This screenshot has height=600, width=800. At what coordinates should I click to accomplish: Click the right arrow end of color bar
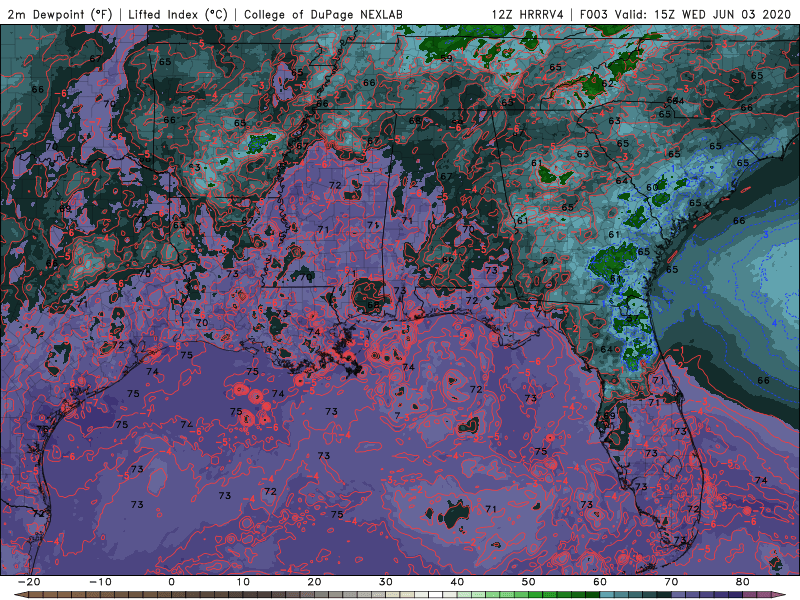tap(779, 595)
